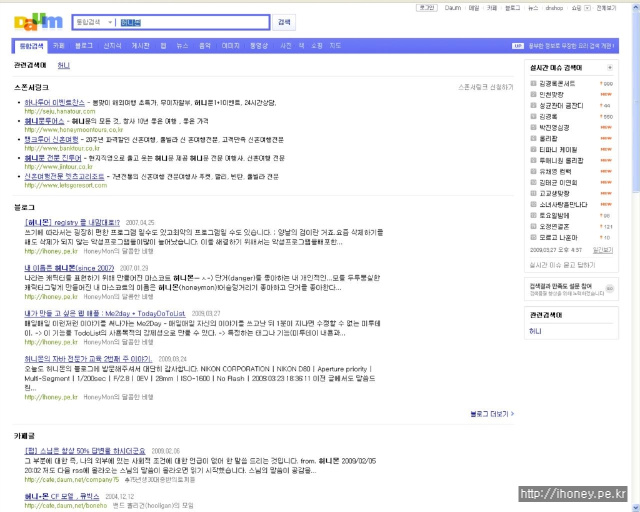Click the Daum text link in top bar
Image resolution: width=640 pixels, height=512 pixels.
point(453,8)
